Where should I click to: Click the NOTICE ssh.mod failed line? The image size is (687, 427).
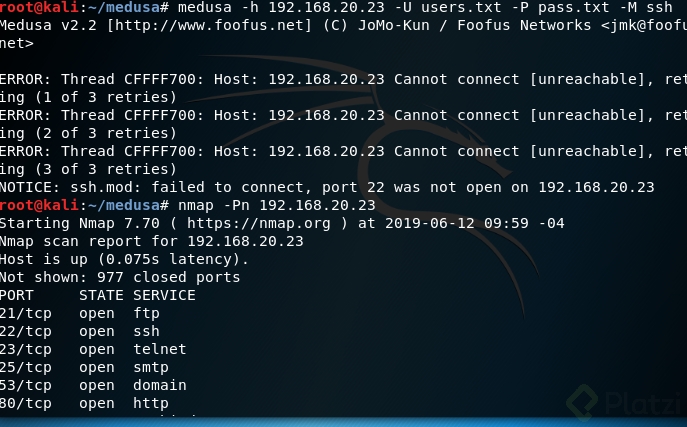click(327, 187)
